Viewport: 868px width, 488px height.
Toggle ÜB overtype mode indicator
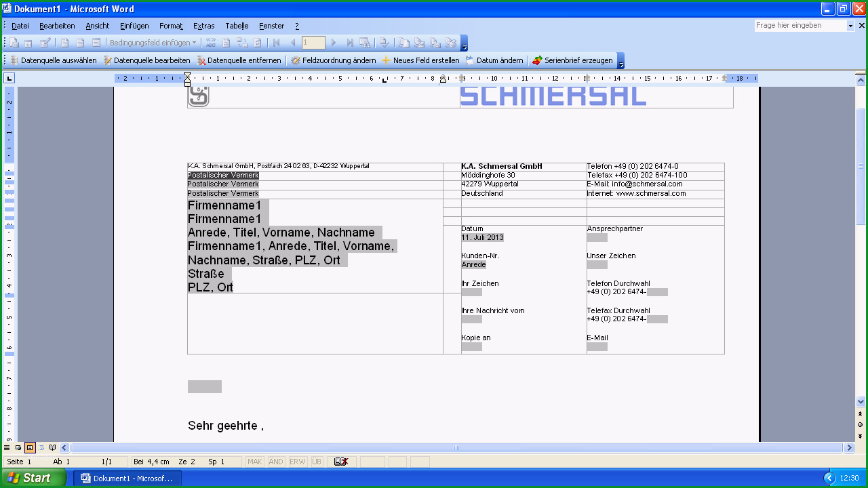click(x=317, y=462)
